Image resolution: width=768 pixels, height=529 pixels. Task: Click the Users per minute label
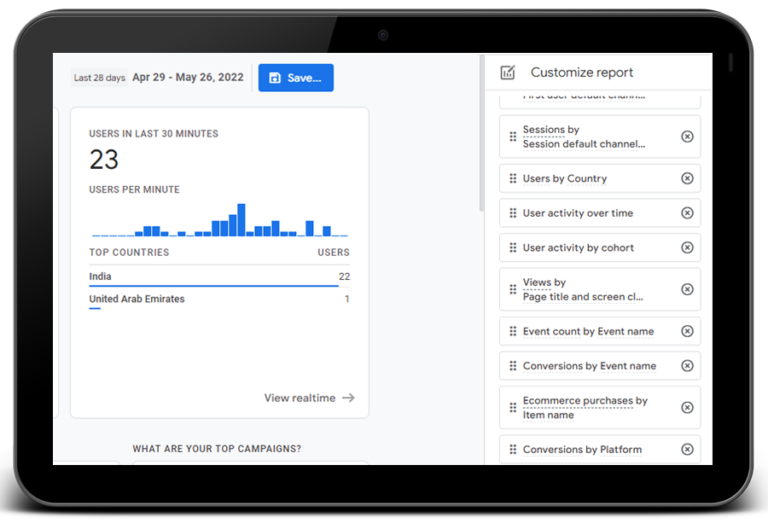pyautogui.click(x=134, y=190)
